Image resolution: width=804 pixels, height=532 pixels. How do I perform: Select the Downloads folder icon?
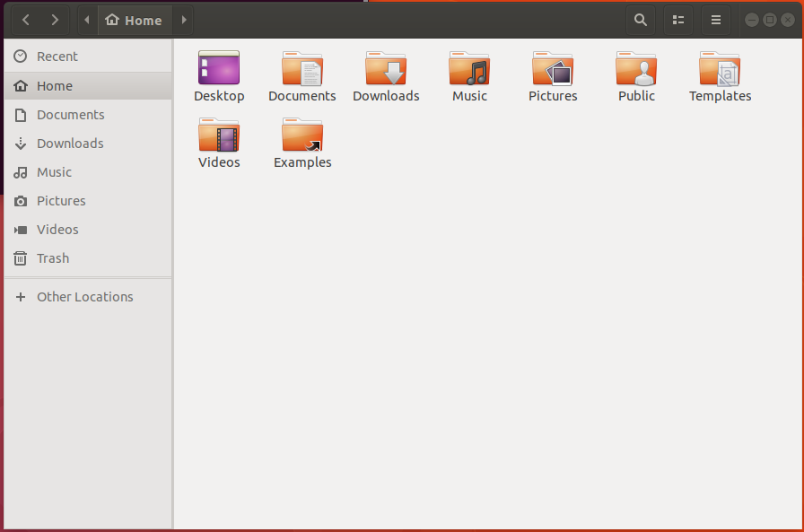(x=386, y=67)
